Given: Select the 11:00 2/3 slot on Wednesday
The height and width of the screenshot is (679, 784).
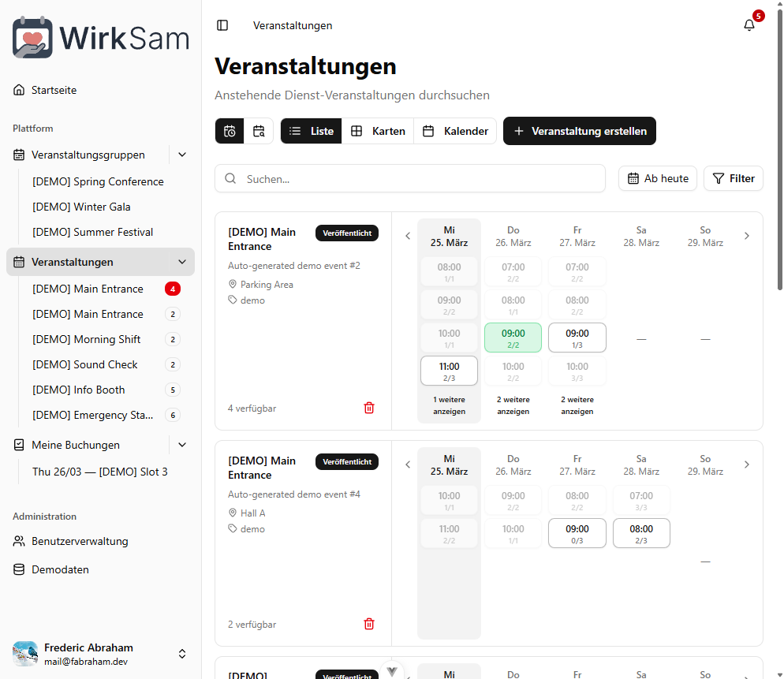Looking at the screenshot, I should pyautogui.click(x=449, y=371).
